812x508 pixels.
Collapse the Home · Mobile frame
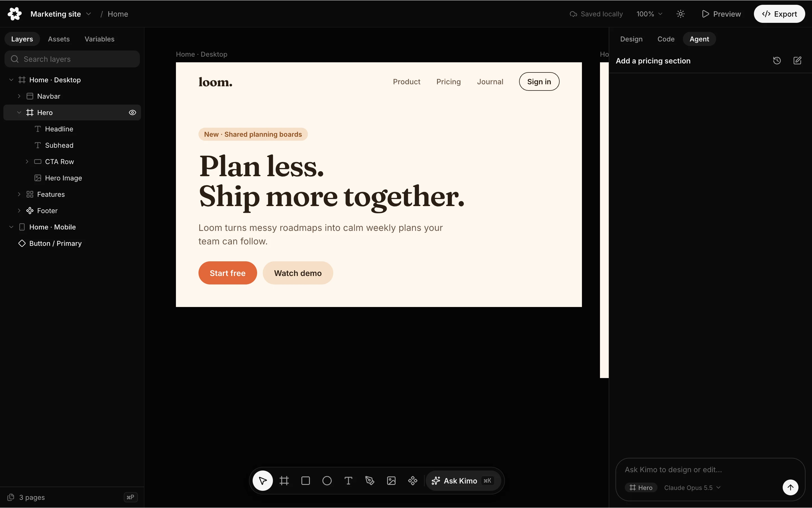click(x=11, y=227)
